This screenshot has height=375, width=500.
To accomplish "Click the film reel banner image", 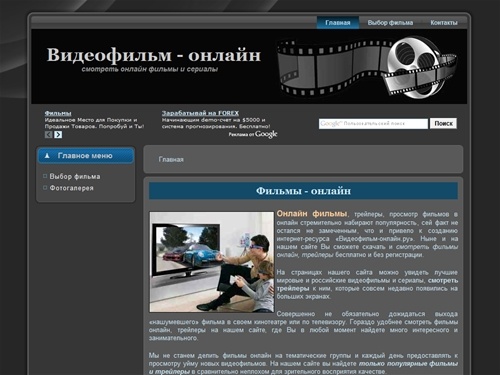I will [367, 67].
